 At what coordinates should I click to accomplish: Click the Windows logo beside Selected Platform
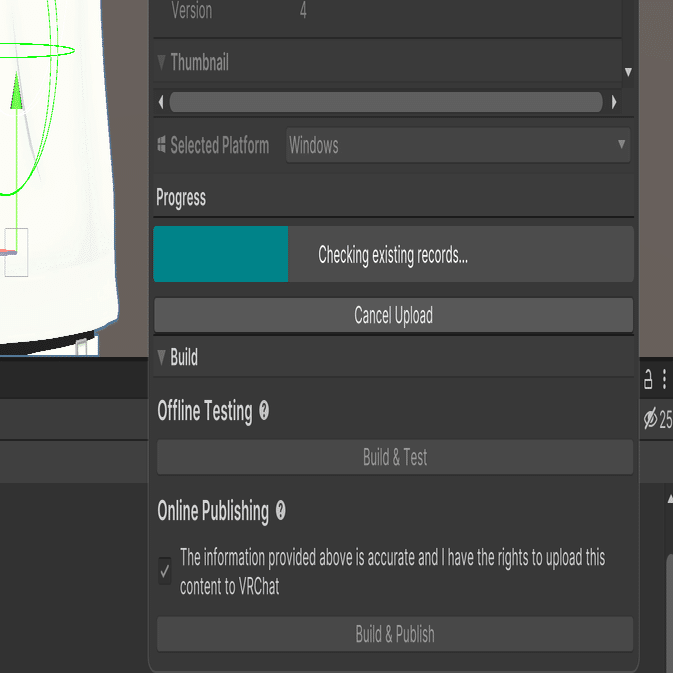pyautogui.click(x=161, y=145)
